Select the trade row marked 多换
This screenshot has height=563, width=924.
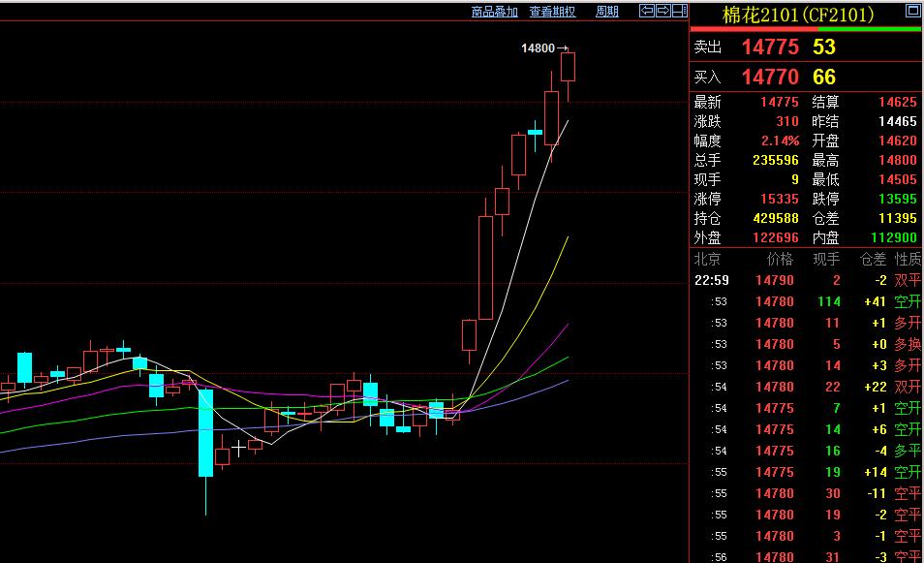808,344
